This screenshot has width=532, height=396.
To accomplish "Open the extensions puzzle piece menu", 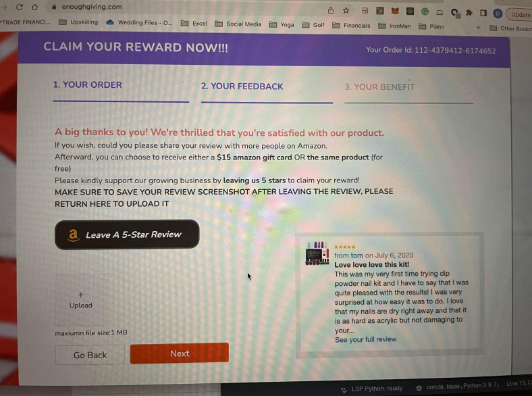I will click(469, 13).
